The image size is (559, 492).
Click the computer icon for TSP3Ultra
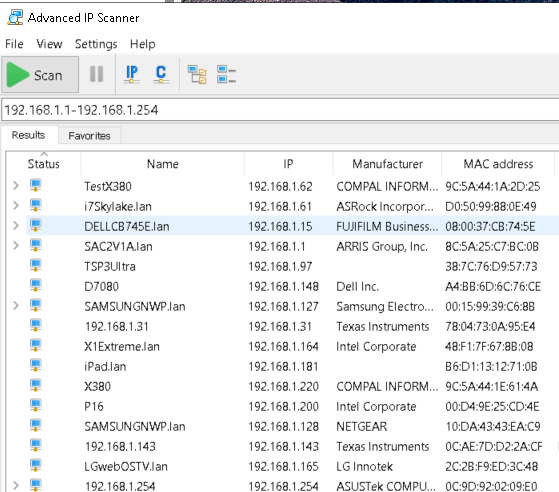click(36, 265)
